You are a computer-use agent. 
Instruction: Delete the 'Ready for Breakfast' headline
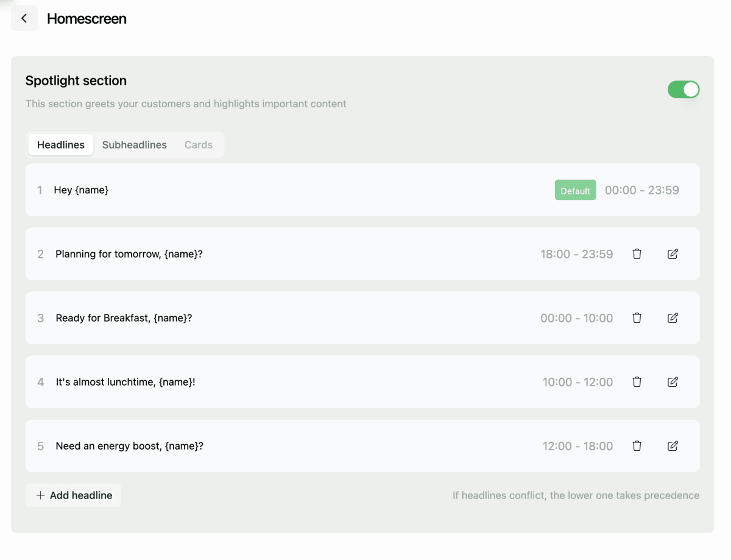tap(637, 318)
